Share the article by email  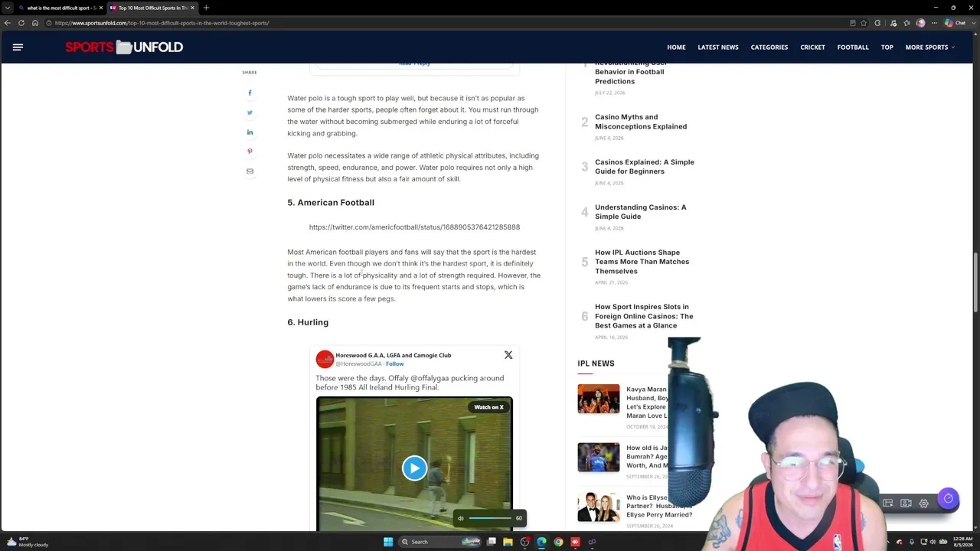click(x=250, y=171)
